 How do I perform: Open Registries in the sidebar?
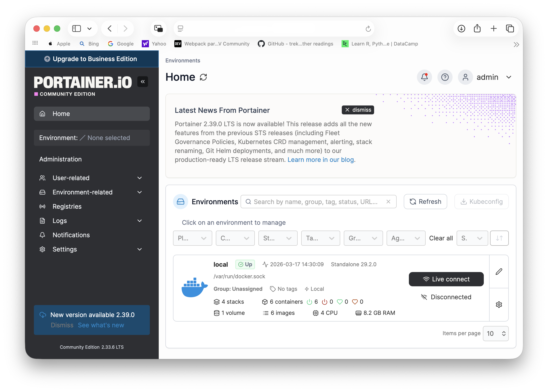coord(67,206)
